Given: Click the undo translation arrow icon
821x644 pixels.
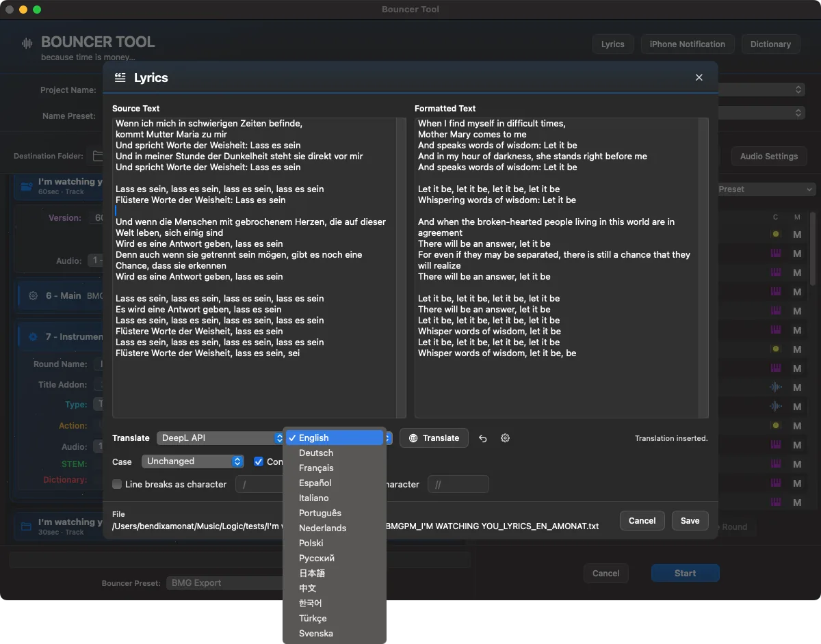Looking at the screenshot, I should [483, 438].
